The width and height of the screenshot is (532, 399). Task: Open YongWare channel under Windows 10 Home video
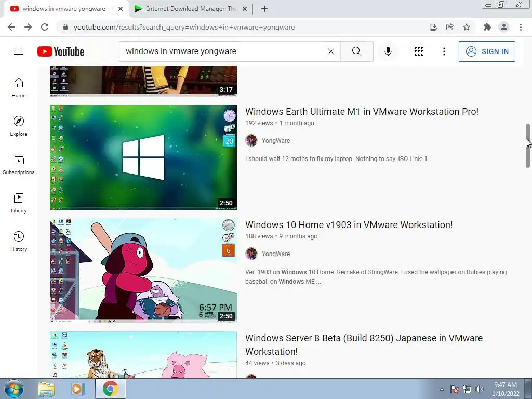[276, 254]
